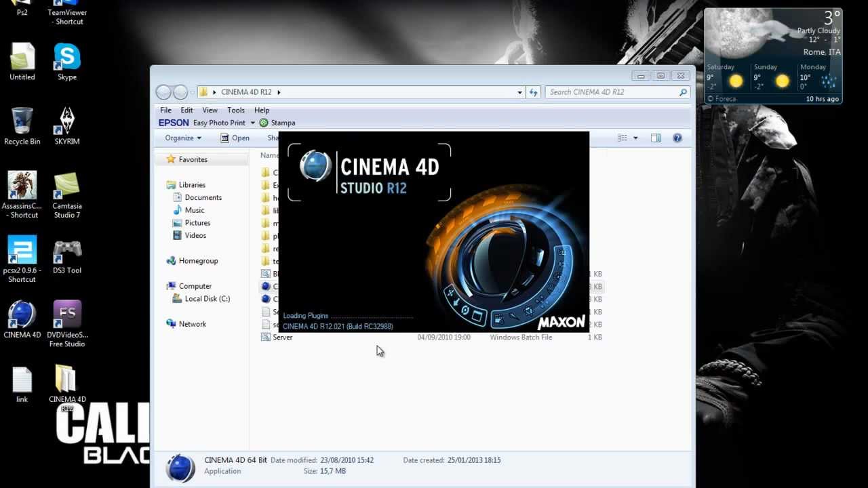Screen dimensions: 868x488
Task: Select Libraries in navigation pane
Action: click(x=192, y=184)
